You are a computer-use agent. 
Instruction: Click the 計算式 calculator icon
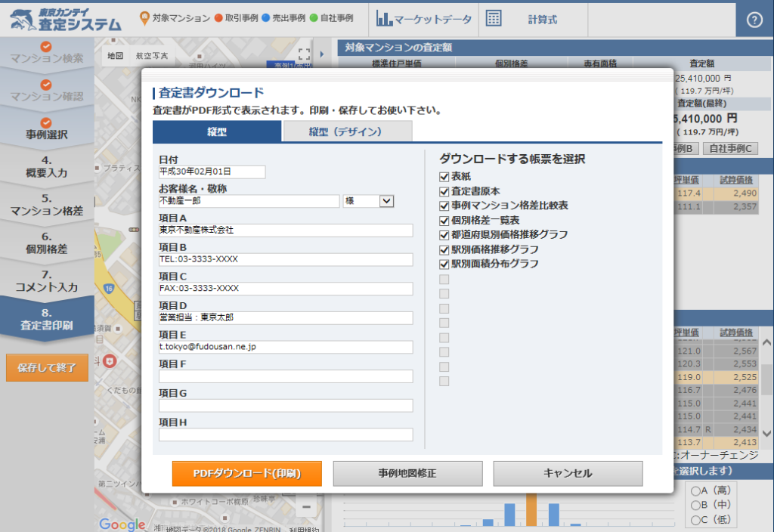click(494, 19)
